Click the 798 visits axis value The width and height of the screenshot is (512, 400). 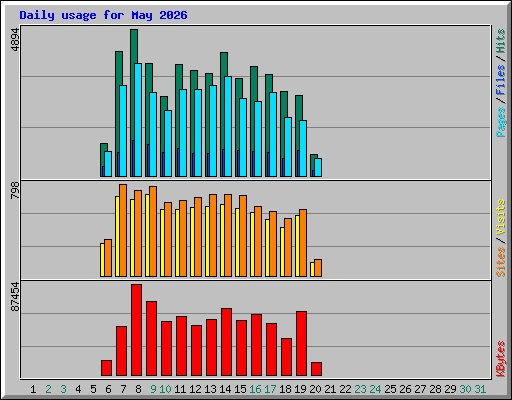click(15, 191)
